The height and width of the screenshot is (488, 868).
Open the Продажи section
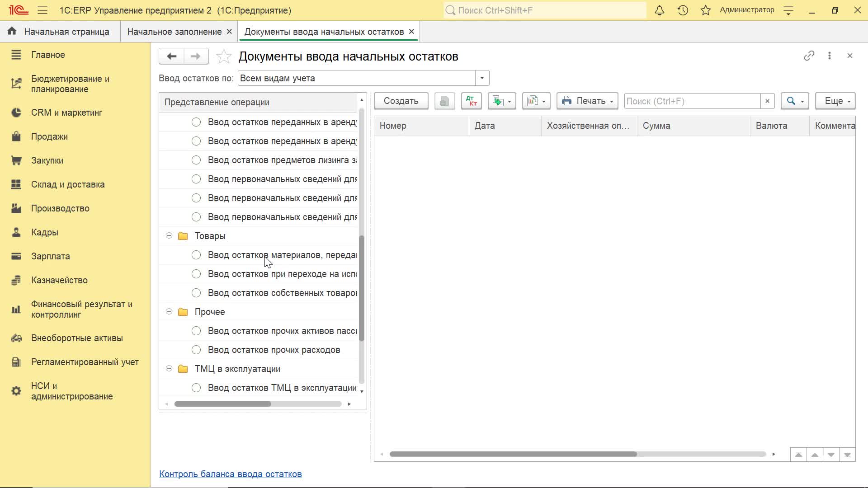49,136
